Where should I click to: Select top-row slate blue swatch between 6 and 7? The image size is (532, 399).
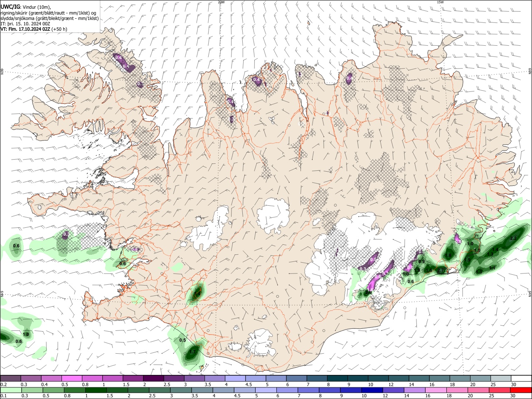coord(297,378)
